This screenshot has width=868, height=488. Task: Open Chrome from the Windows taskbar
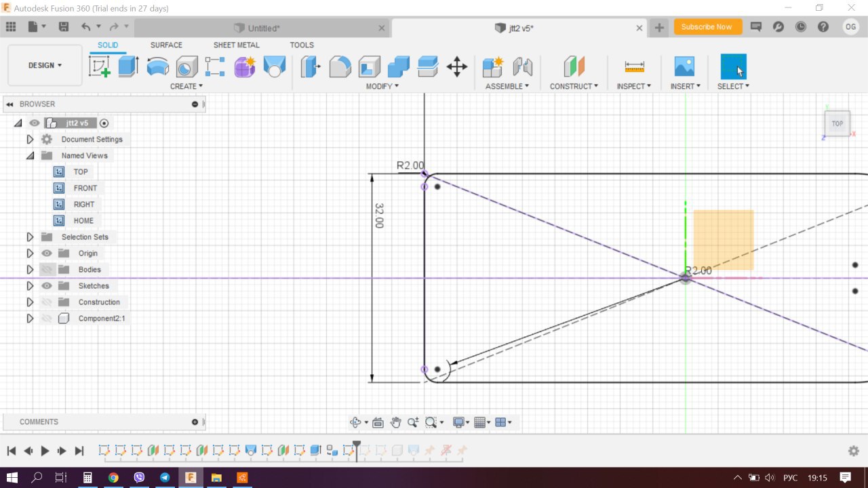(x=113, y=478)
